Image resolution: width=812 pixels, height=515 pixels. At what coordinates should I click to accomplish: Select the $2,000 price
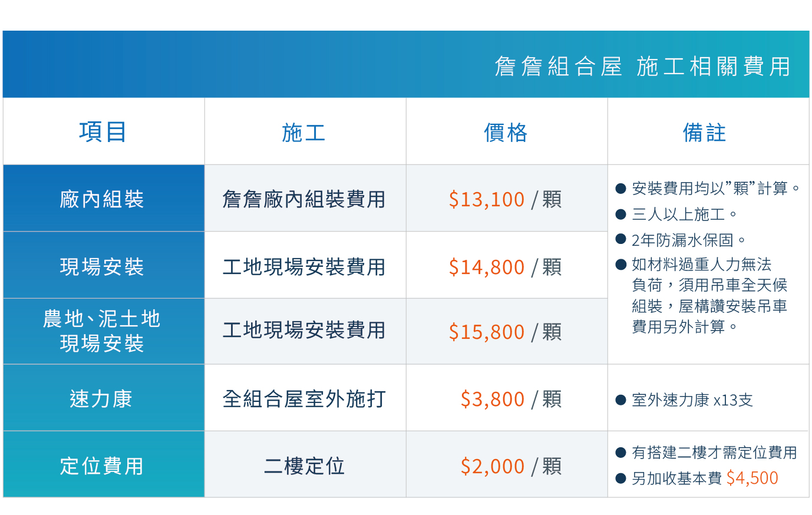[x=492, y=466]
